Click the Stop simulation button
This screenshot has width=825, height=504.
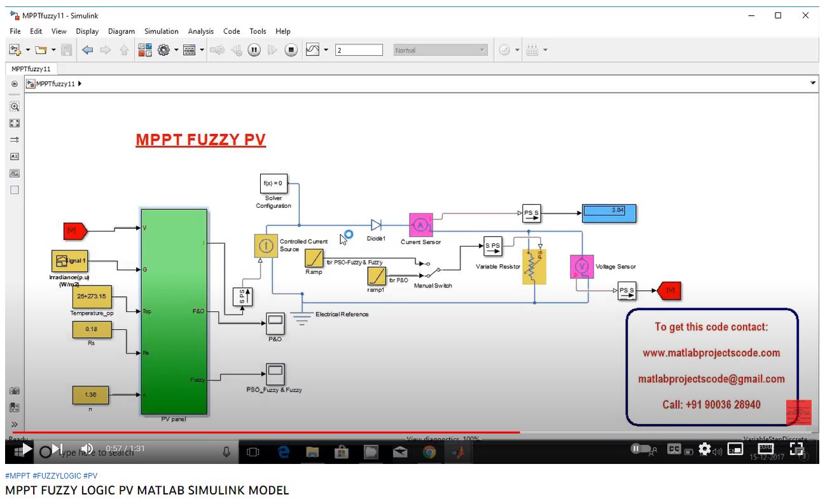[291, 50]
